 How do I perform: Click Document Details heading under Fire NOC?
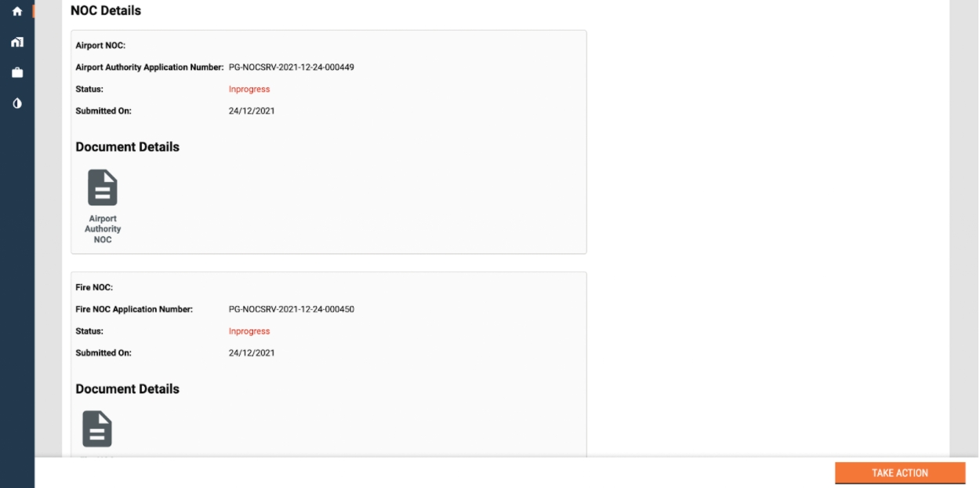coord(127,389)
